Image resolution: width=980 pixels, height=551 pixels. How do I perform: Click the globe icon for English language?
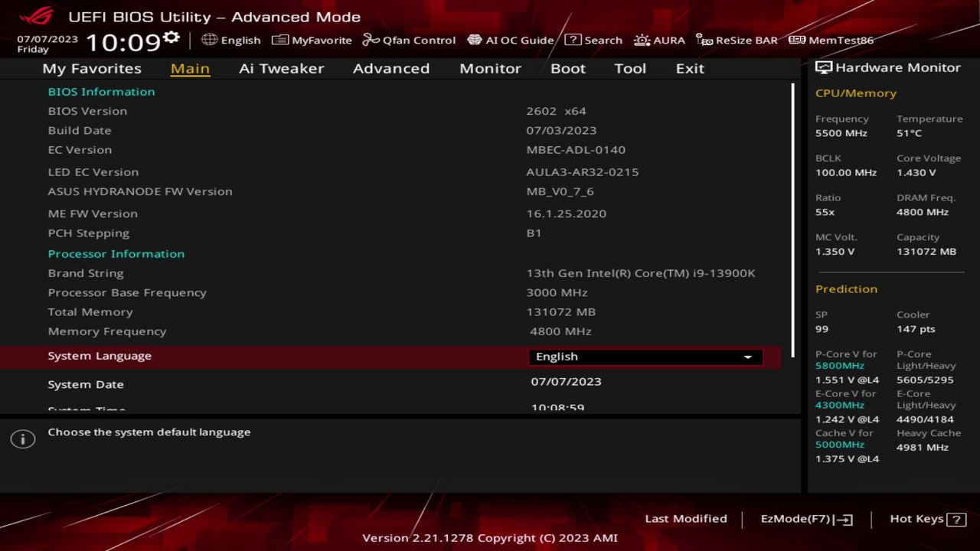[209, 40]
